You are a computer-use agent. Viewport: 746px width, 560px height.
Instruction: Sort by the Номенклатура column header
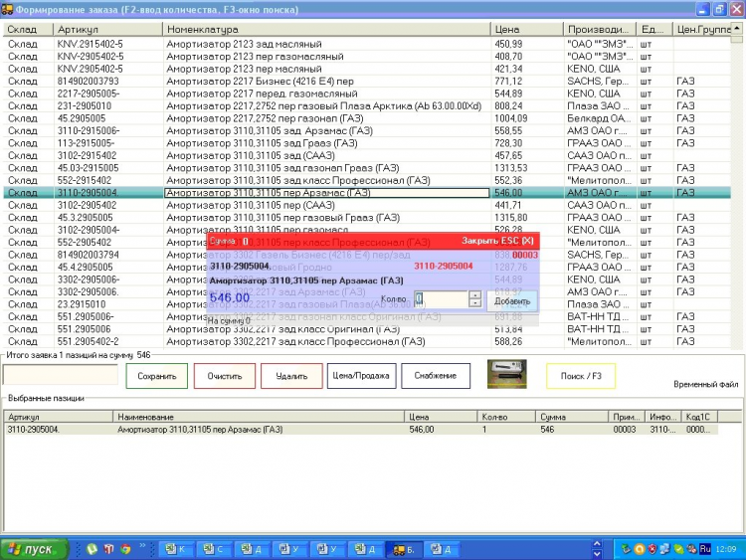tap(326, 30)
